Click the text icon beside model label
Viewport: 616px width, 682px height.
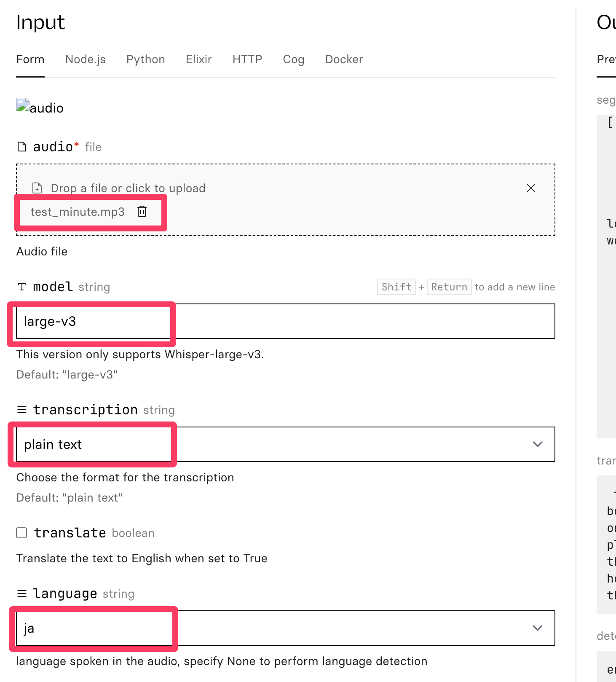pos(22,287)
